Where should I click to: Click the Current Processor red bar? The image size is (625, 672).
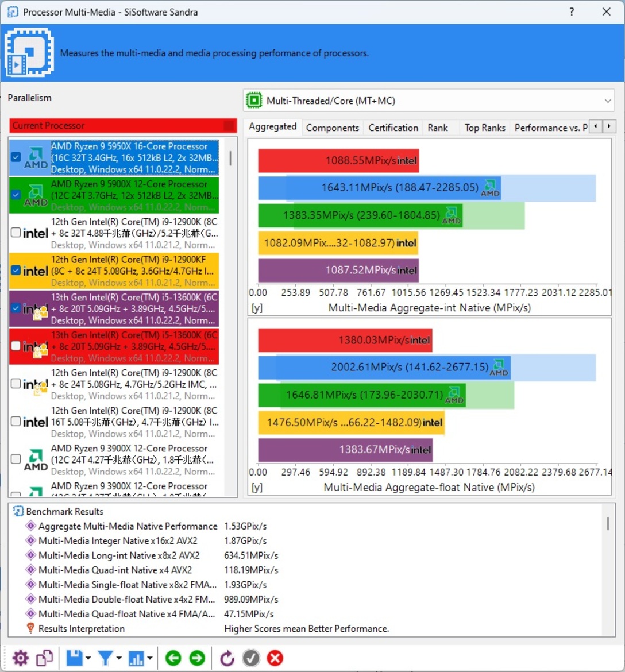pyautogui.click(x=123, y=126)
